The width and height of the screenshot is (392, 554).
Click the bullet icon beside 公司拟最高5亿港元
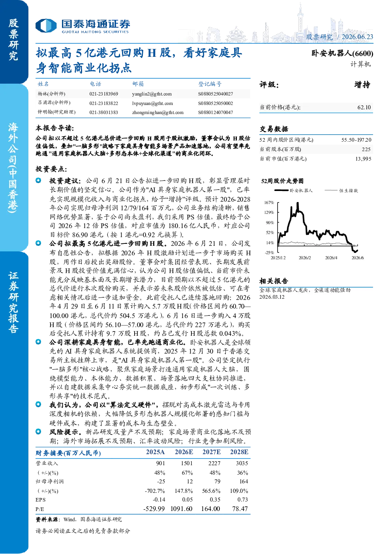pos(38,243)
